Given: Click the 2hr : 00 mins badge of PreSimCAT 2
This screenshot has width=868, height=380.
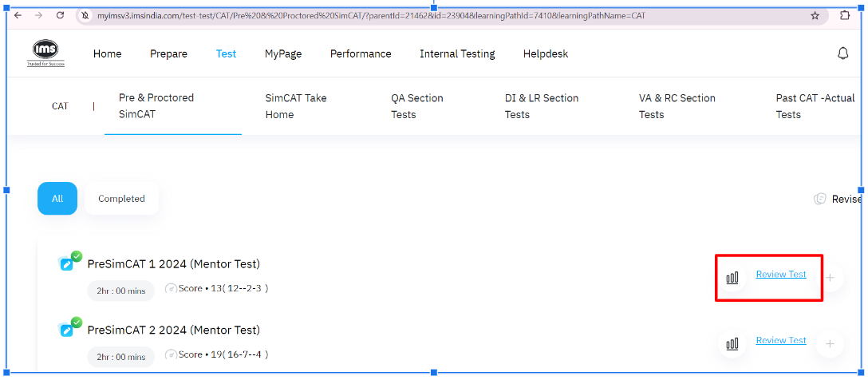Looking at the screenshot, I should pyautogui.click(x=121, y=357).
